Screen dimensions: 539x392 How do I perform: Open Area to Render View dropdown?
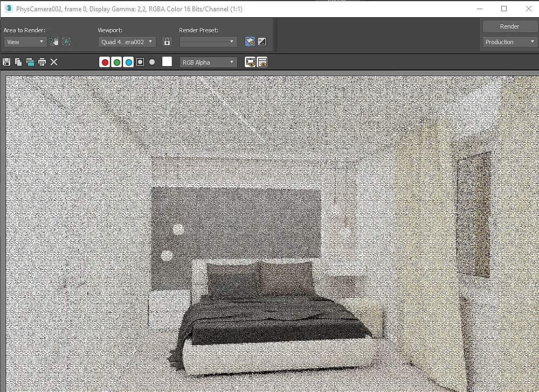click(x=25, y=42)
